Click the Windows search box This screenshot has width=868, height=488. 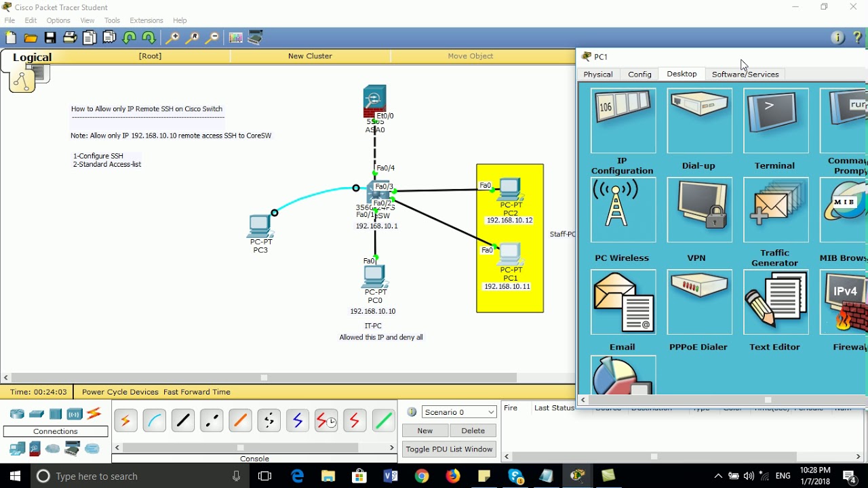pyautogui.click(x=140, y=476)
